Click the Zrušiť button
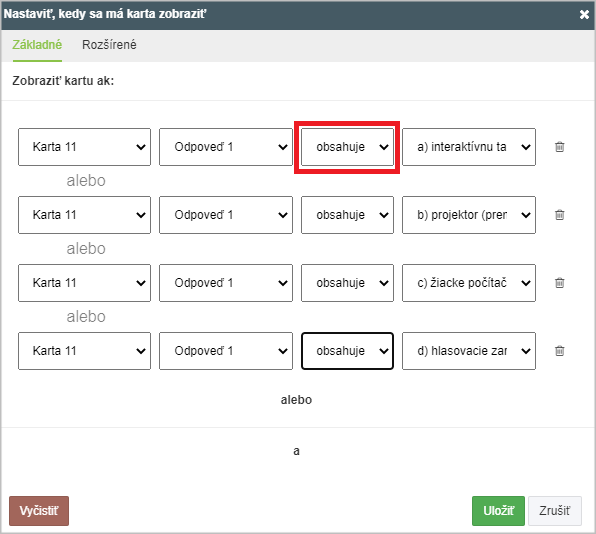Viewport: 596px width, 534px height. pos(555,511)
